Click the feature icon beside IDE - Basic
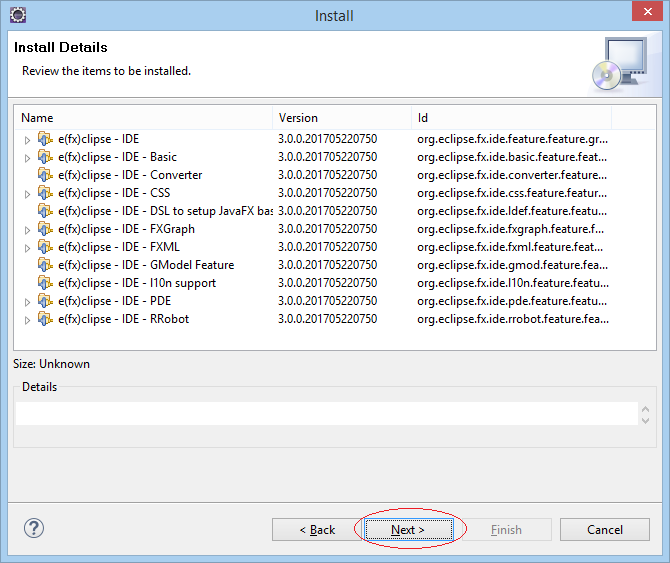The width and height of the screenshot is (670, 563). click(45, 157)
